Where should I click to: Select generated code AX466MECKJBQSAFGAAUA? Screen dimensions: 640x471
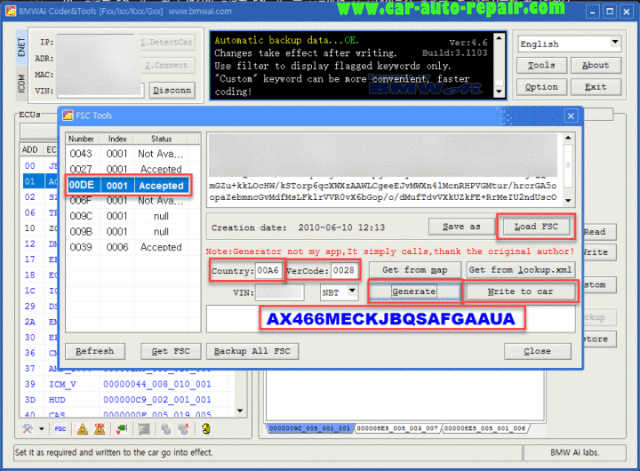[x=391, y=319]
